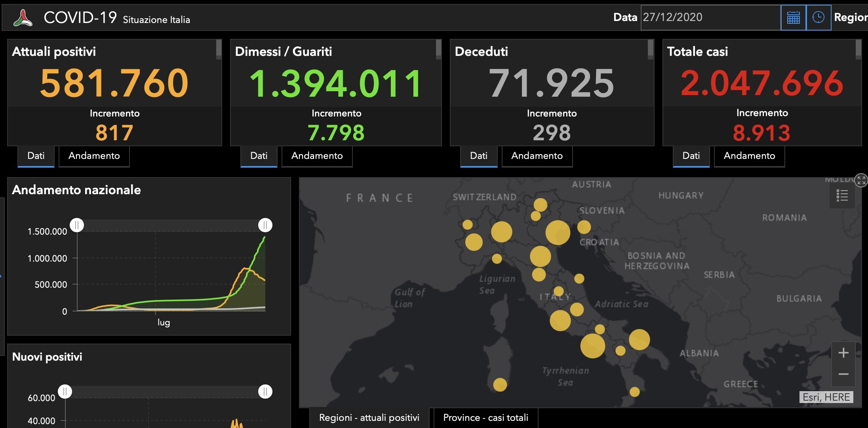868x428 pixels.
Task: Select the Sardinia region bubble
Action: (500, 384)
